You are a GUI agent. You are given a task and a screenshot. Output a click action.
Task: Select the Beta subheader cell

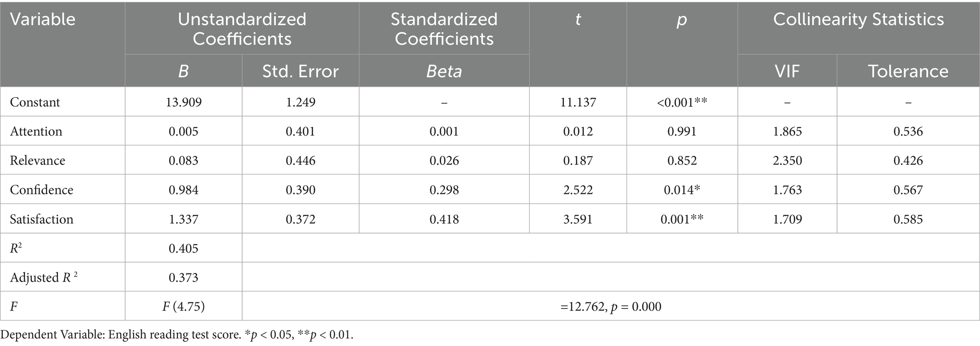(444, 71)
